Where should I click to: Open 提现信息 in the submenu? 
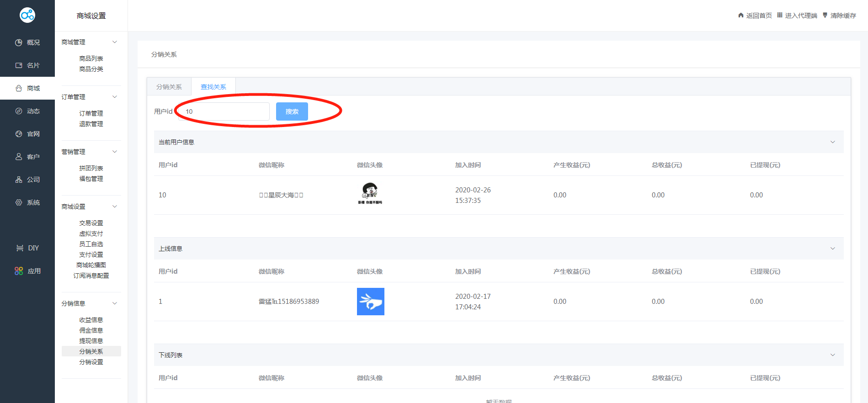(x=91, y=341)
